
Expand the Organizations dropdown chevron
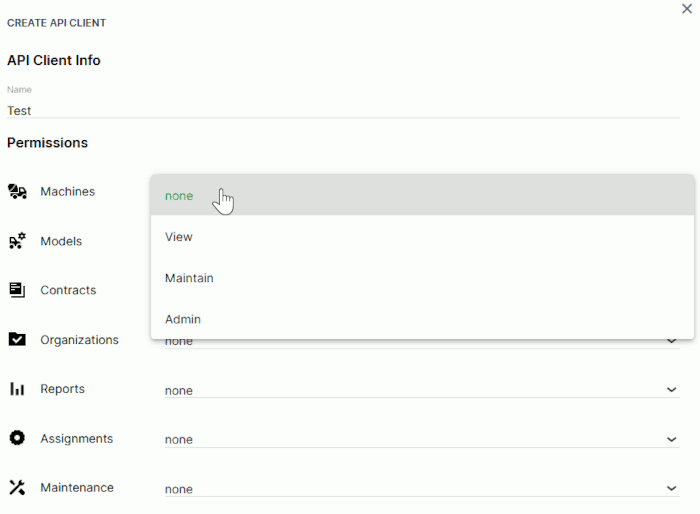click(671, 342)
